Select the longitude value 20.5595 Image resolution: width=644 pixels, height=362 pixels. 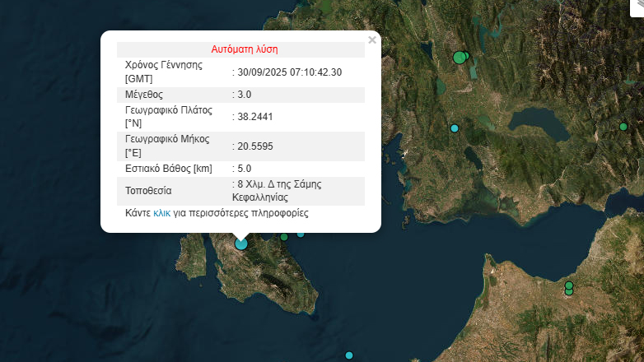click(x=254, y=146)
